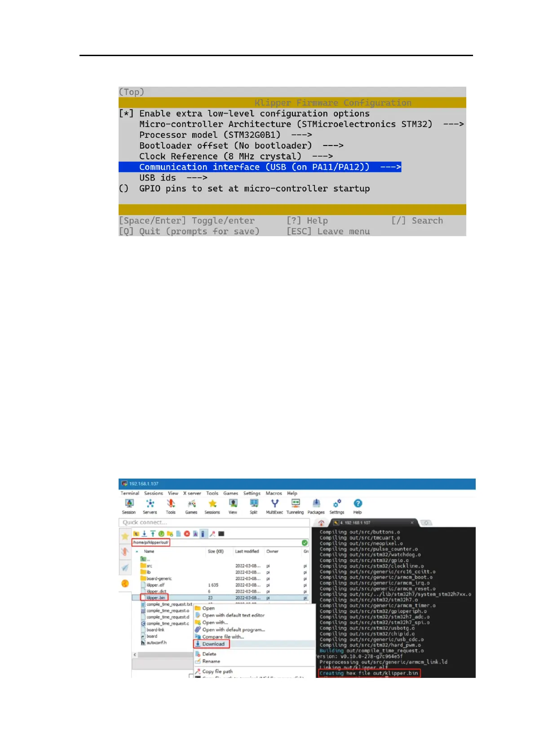Click the Tools toolbar icon with knife
The image size is (535, 756).
click(171, 506)
